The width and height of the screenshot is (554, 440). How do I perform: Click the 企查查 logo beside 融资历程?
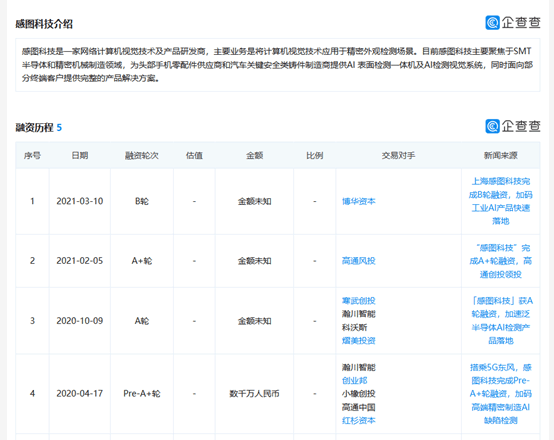[x=513, y=126]
